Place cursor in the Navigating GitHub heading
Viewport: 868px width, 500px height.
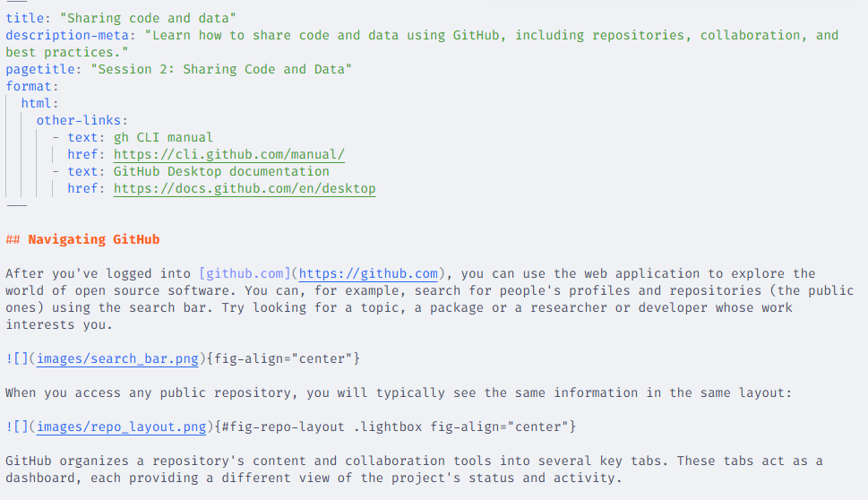(x=93, y=239)
